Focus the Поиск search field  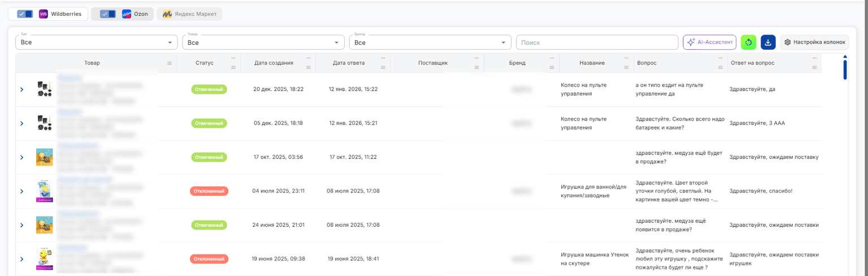[x=597, y=42]
